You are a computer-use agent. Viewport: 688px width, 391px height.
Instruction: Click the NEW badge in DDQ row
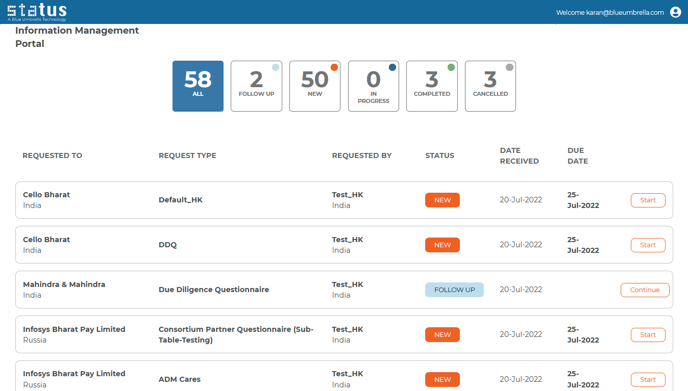442,245
